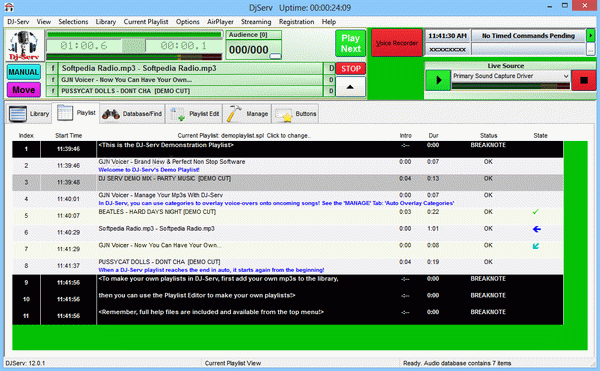
Task: Click blue arrow state on Softpedia Radio row
Action: [x=536, y=229]
